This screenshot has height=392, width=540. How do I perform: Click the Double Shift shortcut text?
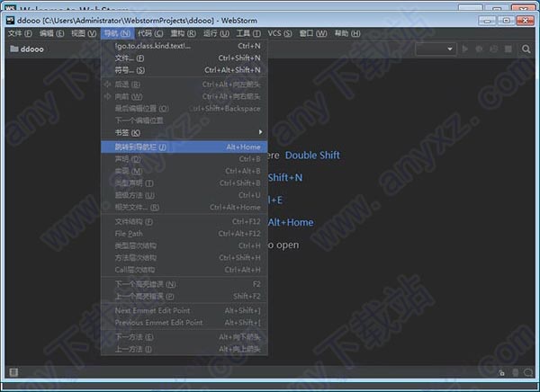point(312,155)
